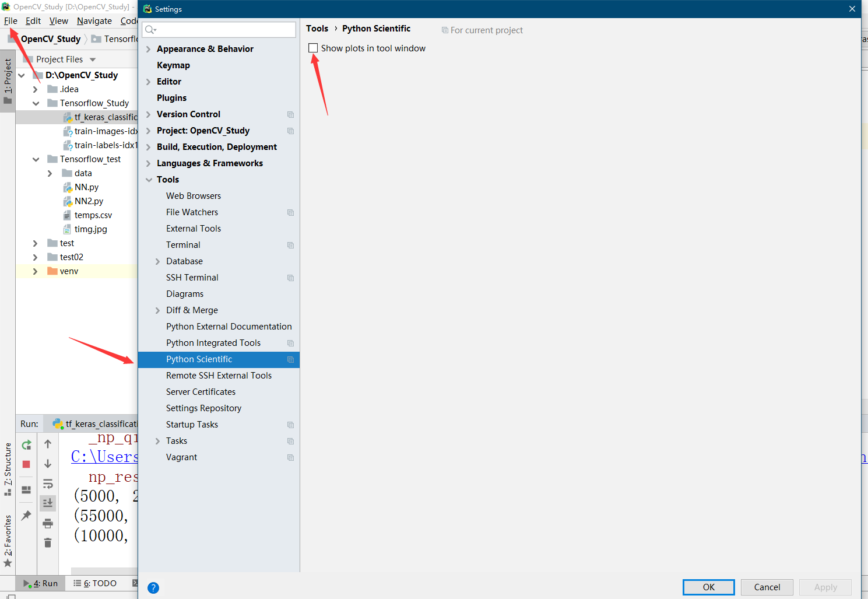Viewport: 868px width, 599px height.
Task: Click the up-the-stack-trace arrow
Action: point(48,444)
